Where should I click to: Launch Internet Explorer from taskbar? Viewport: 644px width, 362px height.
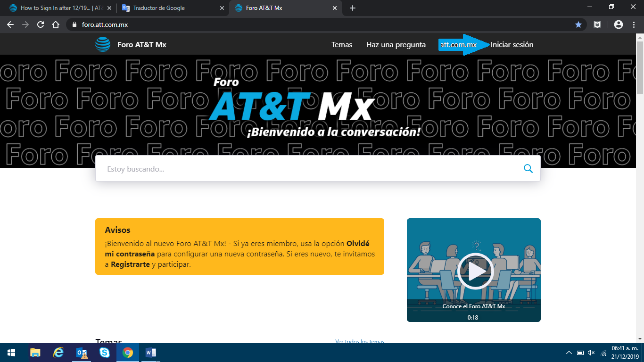pos(58,353)
